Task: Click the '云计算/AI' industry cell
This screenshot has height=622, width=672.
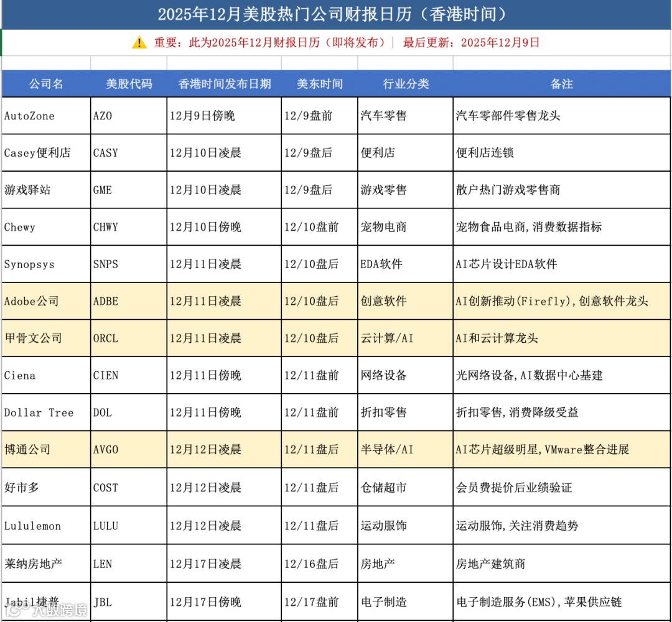Action: coord(406,338)
